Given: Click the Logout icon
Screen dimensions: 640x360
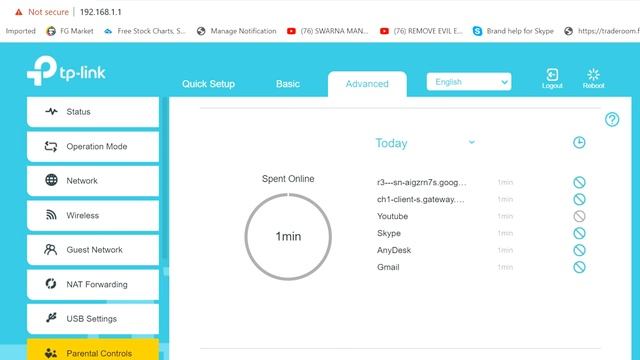Looking at the screenshot, I should click(552, 78).
